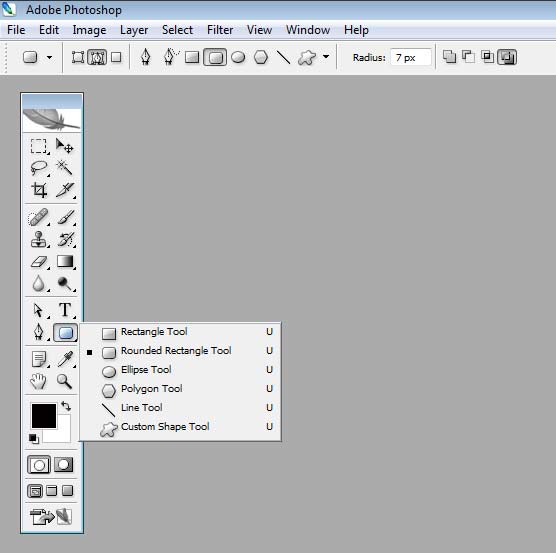Choose Rectangle Tool from flyout
556x553 pixels.
tap(180, 332)
